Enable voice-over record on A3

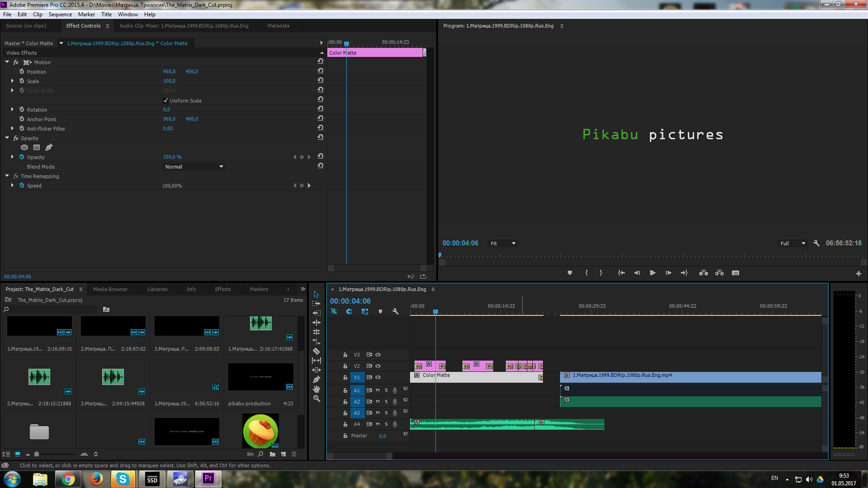point(395,413)
